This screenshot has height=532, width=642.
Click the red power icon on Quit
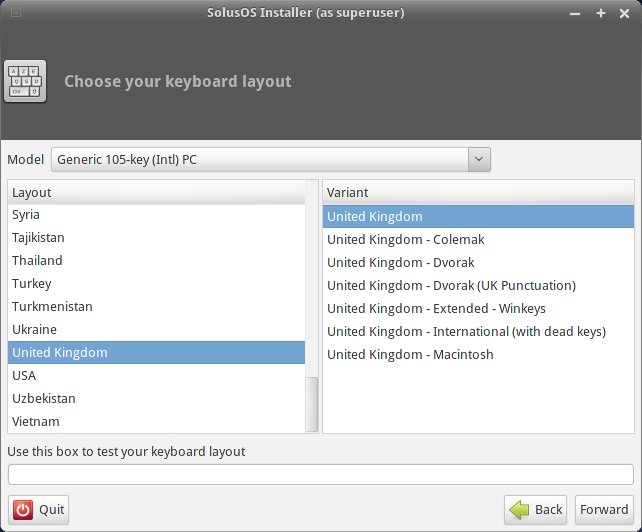[x=23, y=510]
